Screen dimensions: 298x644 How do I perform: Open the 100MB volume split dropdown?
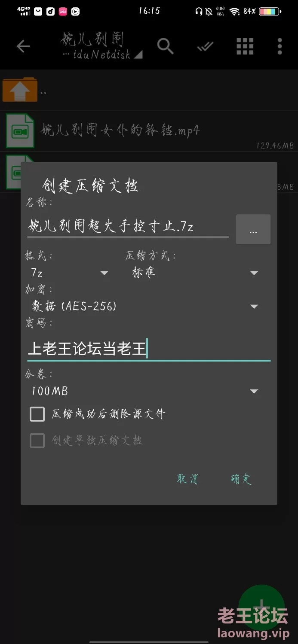click(x=144, y=391)
